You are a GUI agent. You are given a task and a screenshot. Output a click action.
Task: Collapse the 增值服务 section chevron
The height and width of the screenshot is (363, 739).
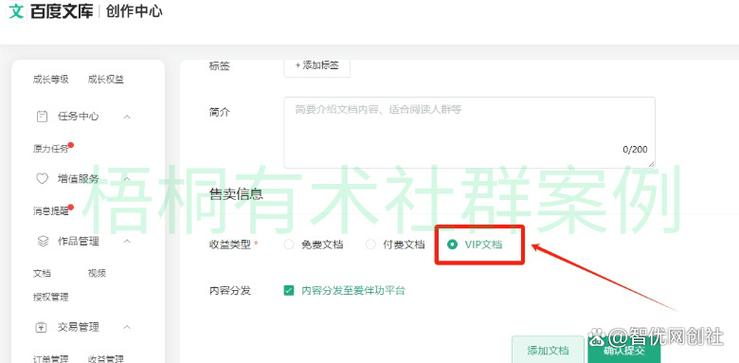click(127, 179)
